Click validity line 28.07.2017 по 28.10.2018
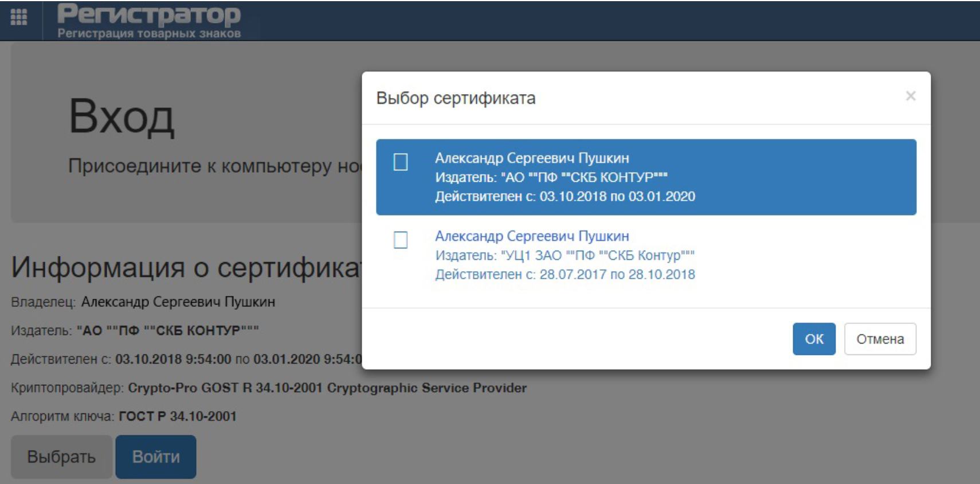 565,274
